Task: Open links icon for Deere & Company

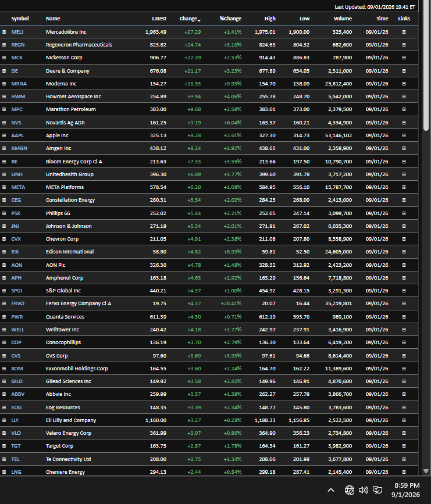Action: 404,71
